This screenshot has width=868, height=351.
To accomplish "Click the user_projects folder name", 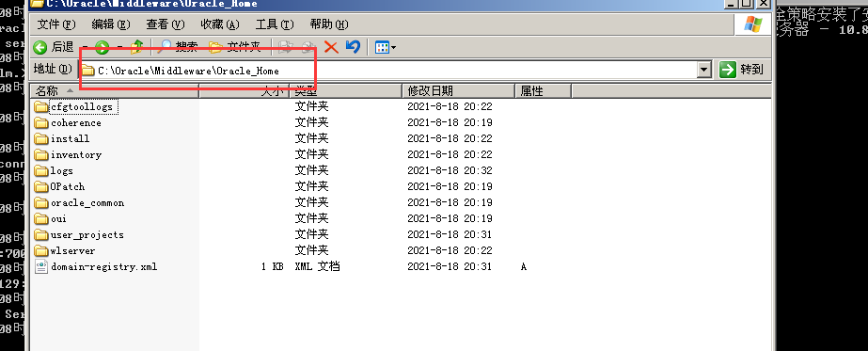I will (x=87, y=234).
